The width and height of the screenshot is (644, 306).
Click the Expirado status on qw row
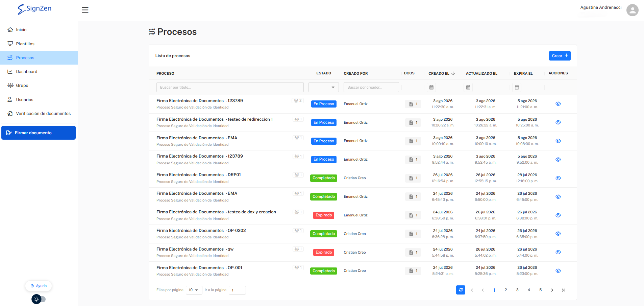[x=324, y=252]
